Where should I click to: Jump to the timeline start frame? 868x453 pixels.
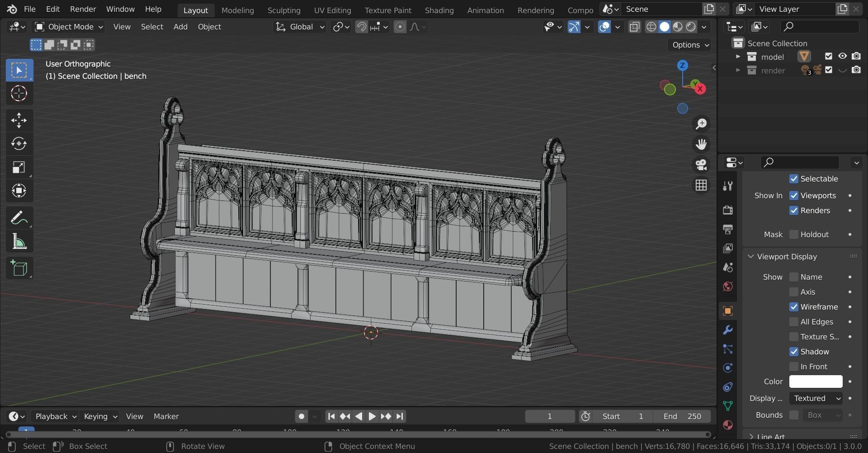pos(331,416)
